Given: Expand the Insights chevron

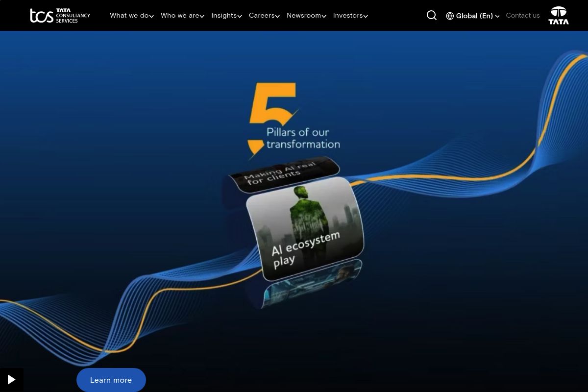Looking at the screenshot, I should point(240,16).
